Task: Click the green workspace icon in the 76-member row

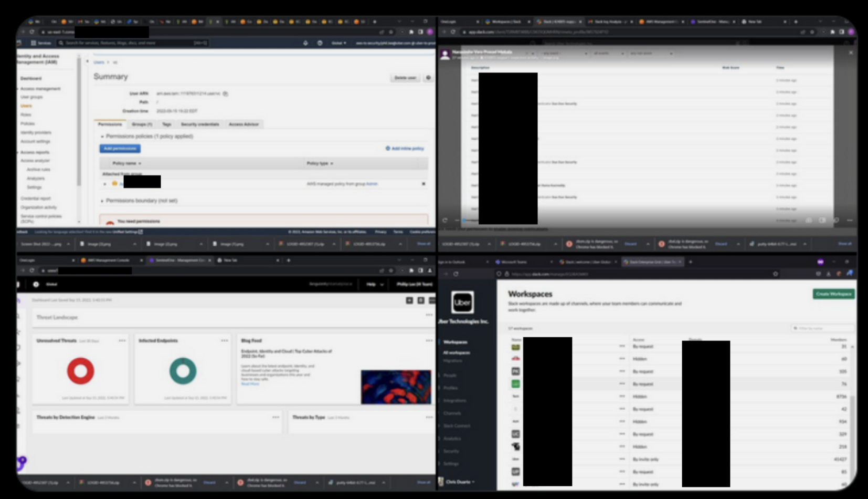Action: coord(516,384)
